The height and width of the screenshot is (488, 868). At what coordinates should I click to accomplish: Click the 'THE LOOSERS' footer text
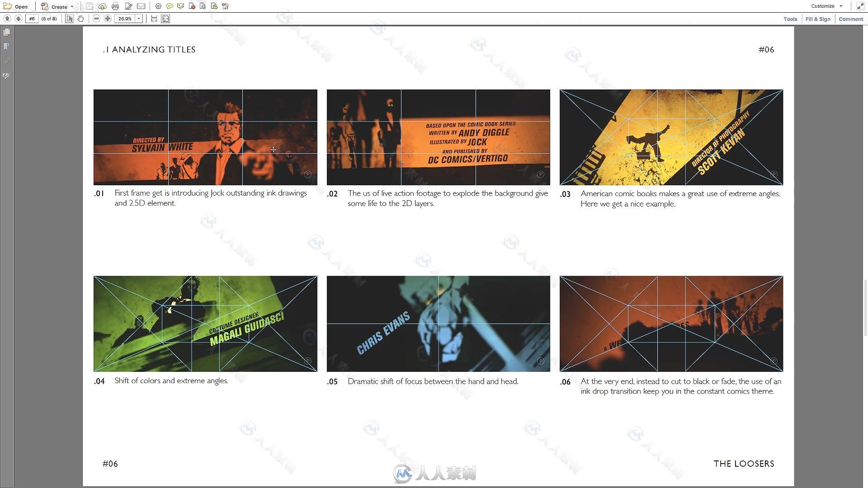point(744,464)
